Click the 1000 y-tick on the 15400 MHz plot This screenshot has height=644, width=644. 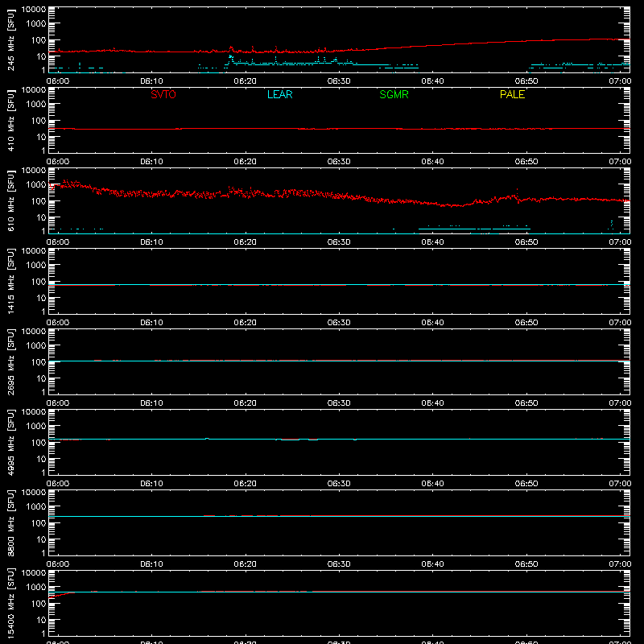[36, 588]
